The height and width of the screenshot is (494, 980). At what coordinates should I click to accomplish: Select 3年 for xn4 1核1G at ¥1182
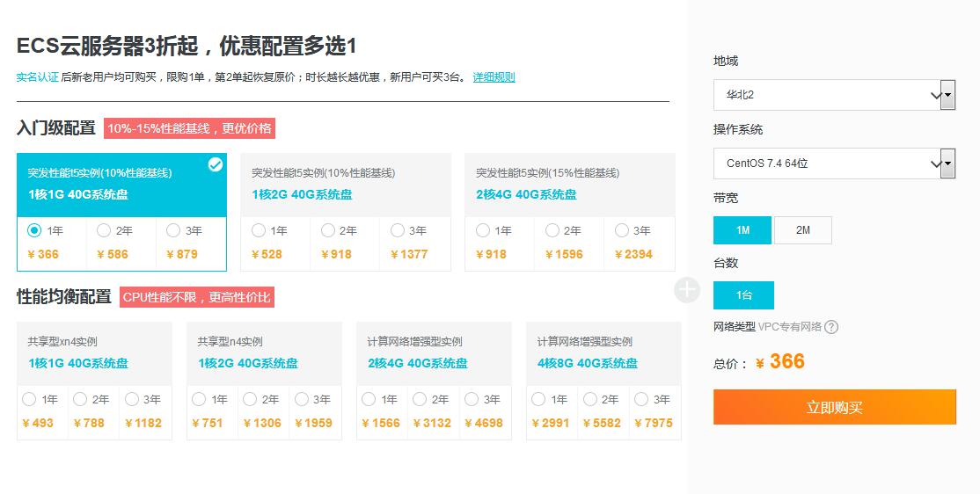point(131,399)
